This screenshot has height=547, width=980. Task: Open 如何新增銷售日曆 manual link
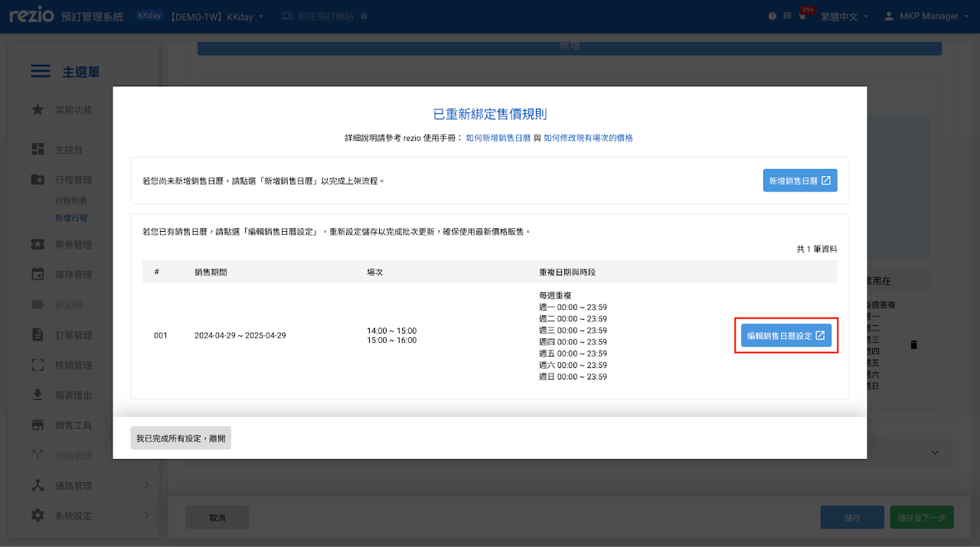498,138
